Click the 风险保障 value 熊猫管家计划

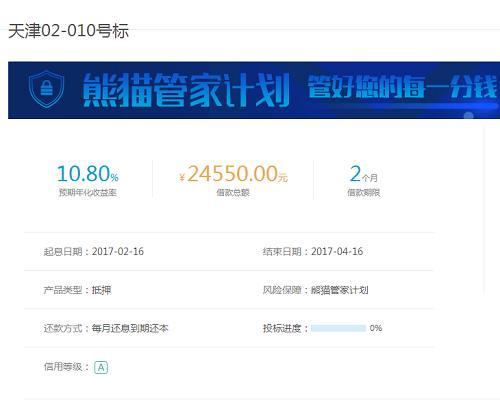tap(339, 290)
